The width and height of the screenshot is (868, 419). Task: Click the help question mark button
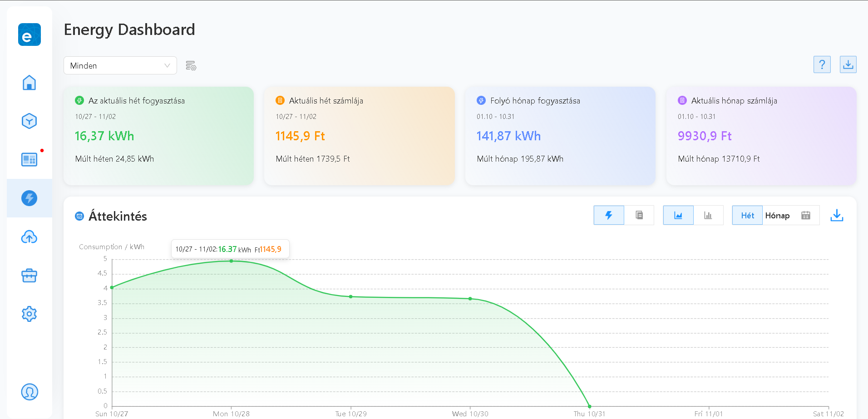(x=822, y=65)
